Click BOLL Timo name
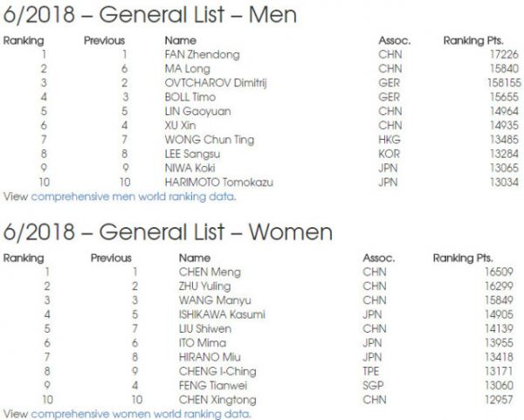Screen dimensions: 524x420 coord(190,97)
